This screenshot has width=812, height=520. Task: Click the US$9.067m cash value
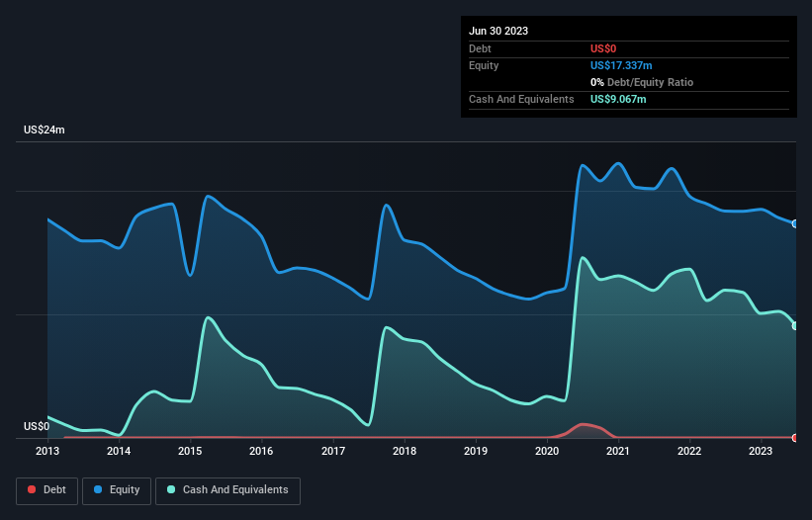[618, 99]
